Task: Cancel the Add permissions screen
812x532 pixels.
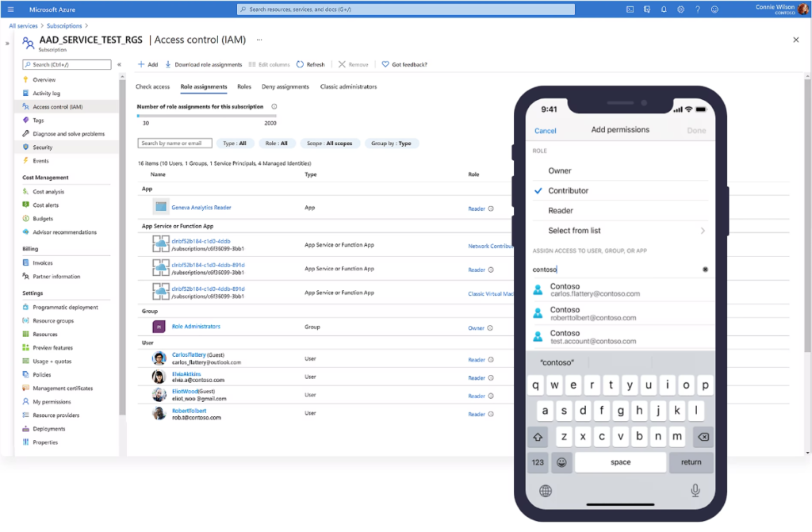Action: pos(546,129)
